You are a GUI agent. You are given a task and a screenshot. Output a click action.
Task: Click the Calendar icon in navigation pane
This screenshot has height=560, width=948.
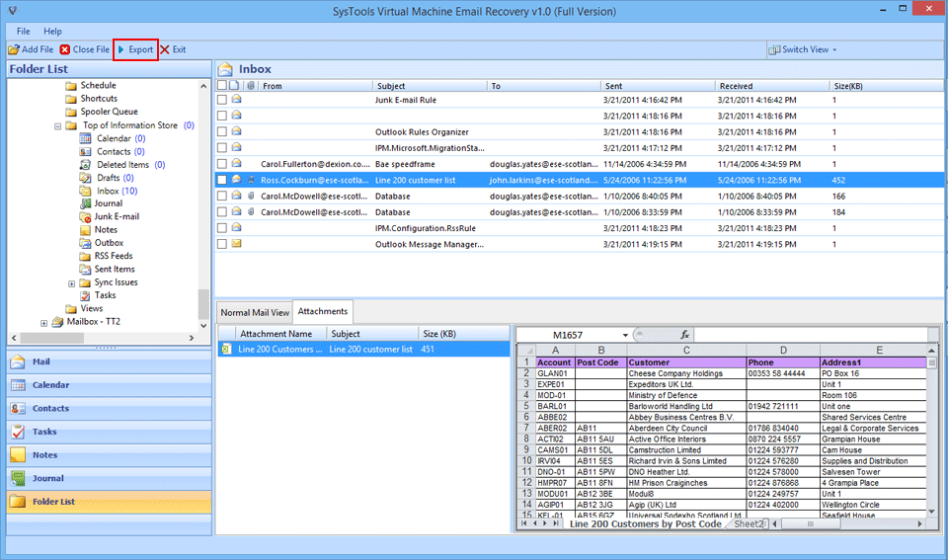[18, 385]
